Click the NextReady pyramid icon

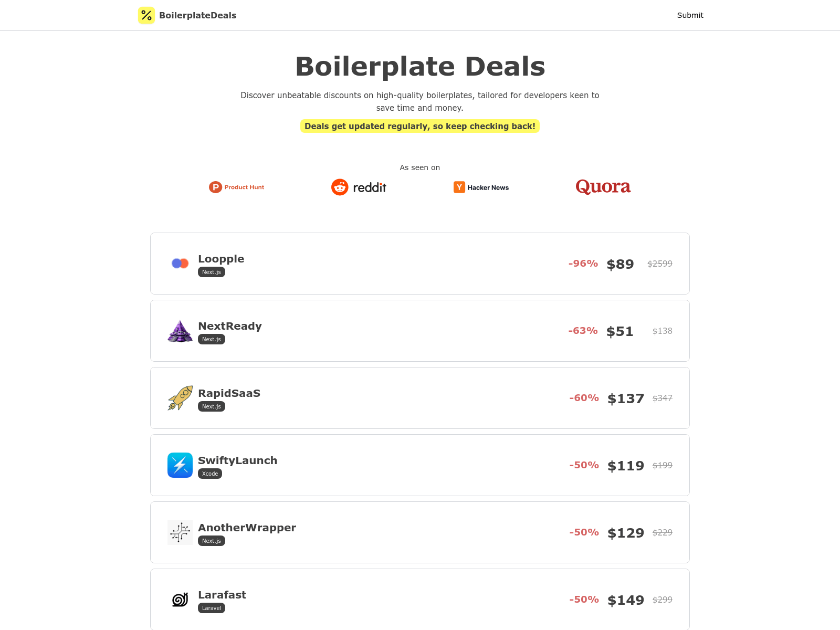(x=180, y=331)
